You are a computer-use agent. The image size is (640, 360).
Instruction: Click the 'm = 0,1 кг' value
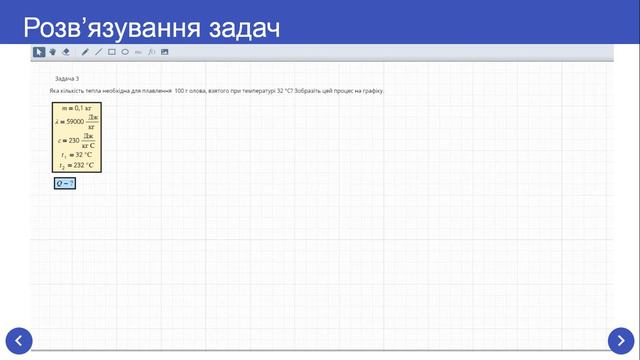[x=77, y=108]
